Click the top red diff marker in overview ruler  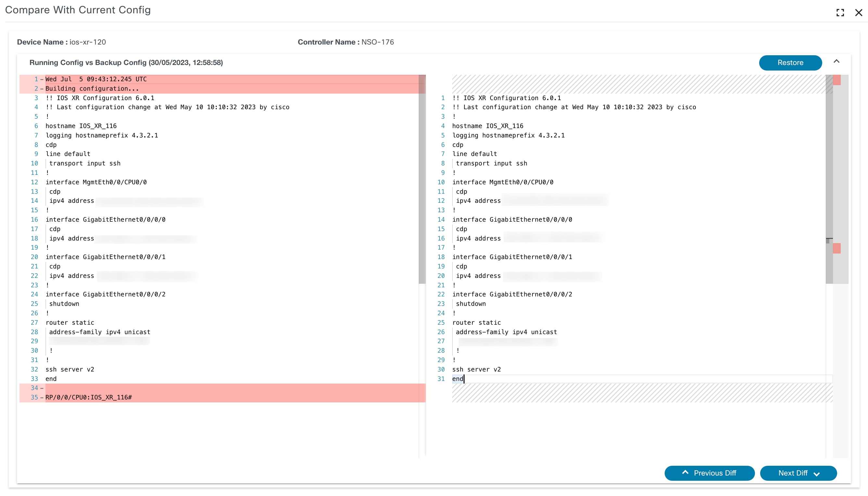pyautogui.click(x=836, y=80)
